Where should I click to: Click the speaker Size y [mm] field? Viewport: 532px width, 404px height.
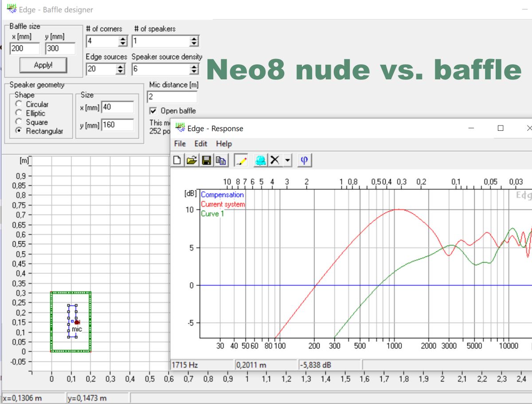pyautogui.click(x=117, y=125)
